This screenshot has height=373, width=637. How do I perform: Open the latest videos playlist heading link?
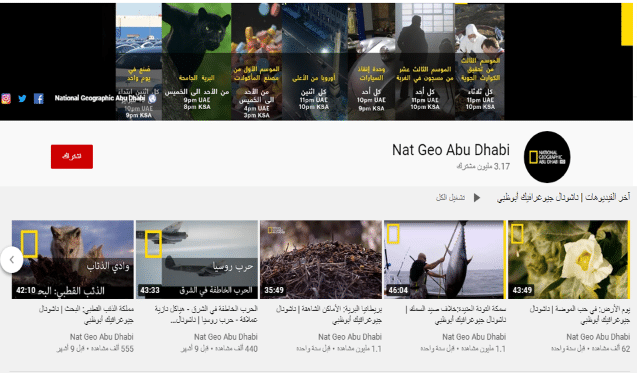(x=563, y=198)
